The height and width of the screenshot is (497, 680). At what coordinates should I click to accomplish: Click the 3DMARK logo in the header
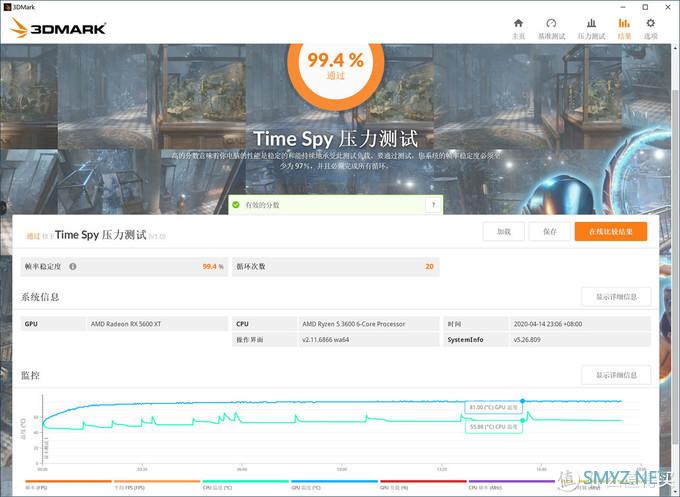point(57,28)
